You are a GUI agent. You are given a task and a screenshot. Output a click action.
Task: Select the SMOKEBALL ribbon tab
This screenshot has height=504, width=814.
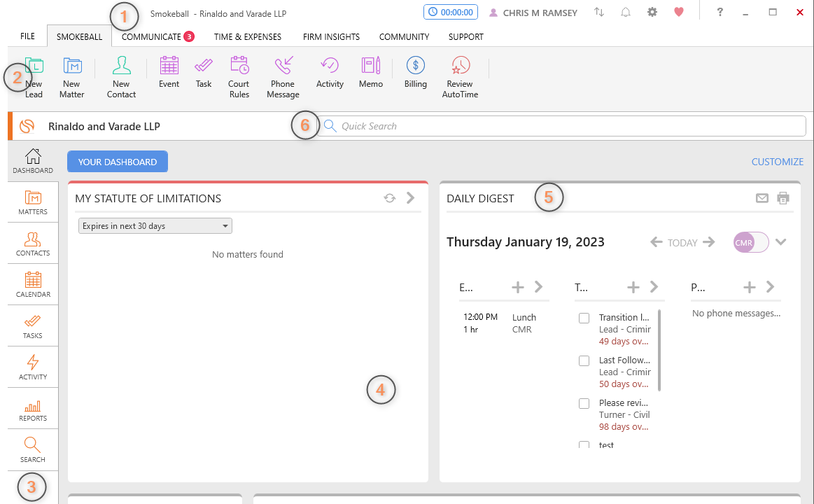[x=79, y=36]
